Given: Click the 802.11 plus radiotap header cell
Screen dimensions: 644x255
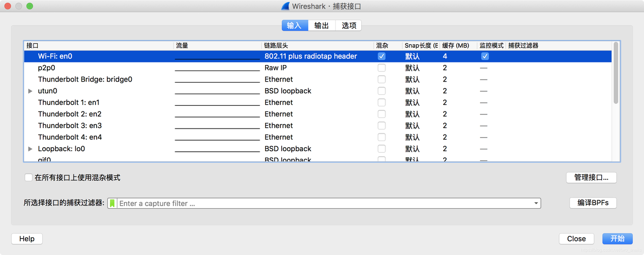Looking at the screenshot, I should pyautogui.click(x=310, y=56).
